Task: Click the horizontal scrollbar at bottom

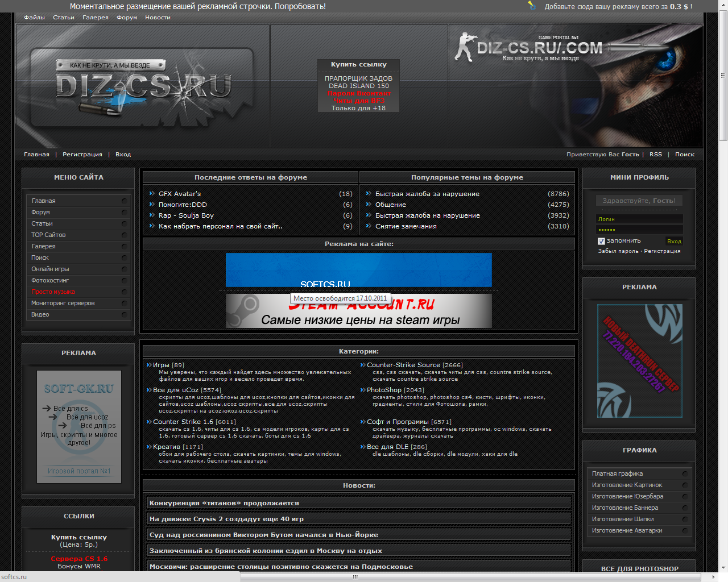Action: 355,577
